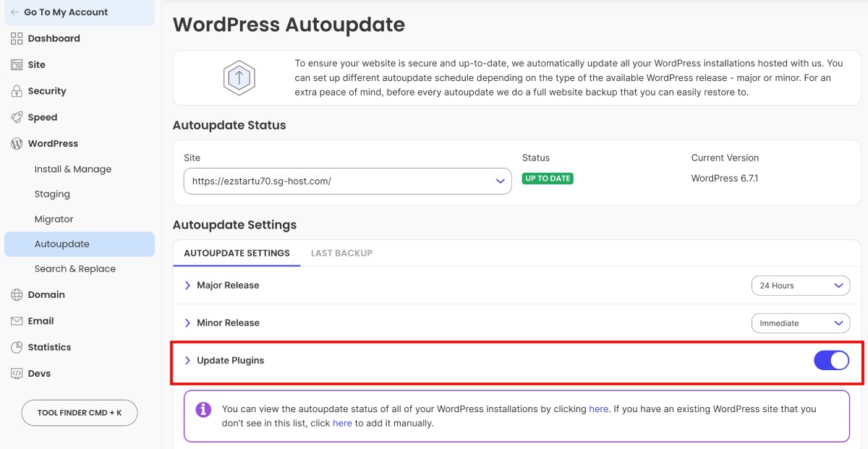The image size is (868, 449).
Task: Open the Security padlock icon
Action: point(16,90)
